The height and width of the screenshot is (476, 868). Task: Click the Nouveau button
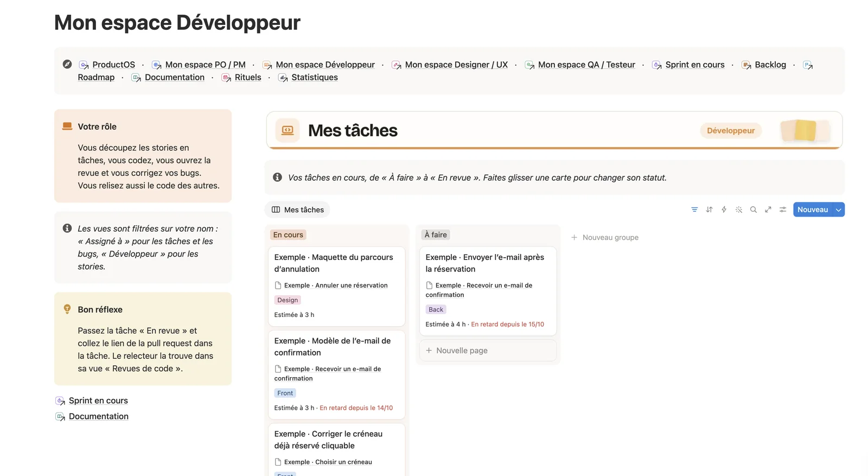pyautogui.click(x=813, y=210)
